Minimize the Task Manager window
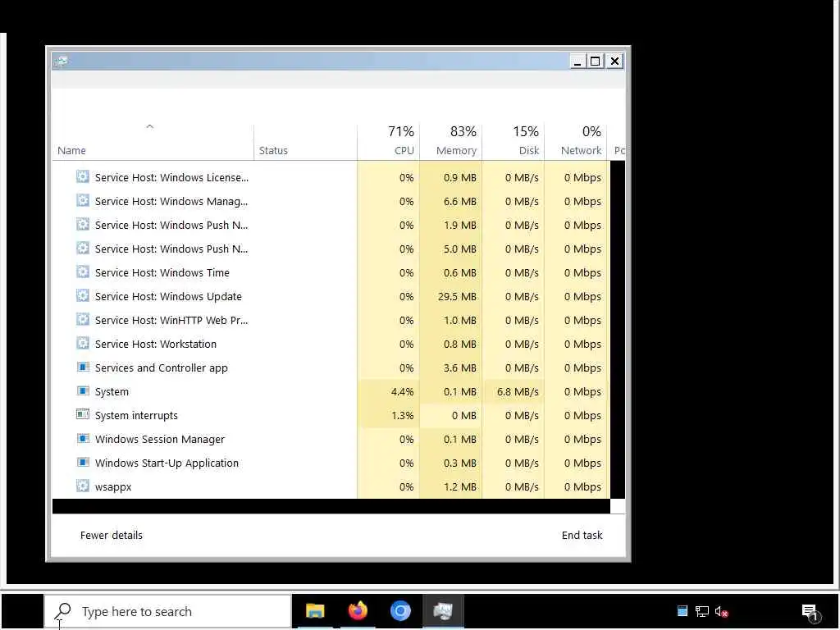 (x=577, y=61)
